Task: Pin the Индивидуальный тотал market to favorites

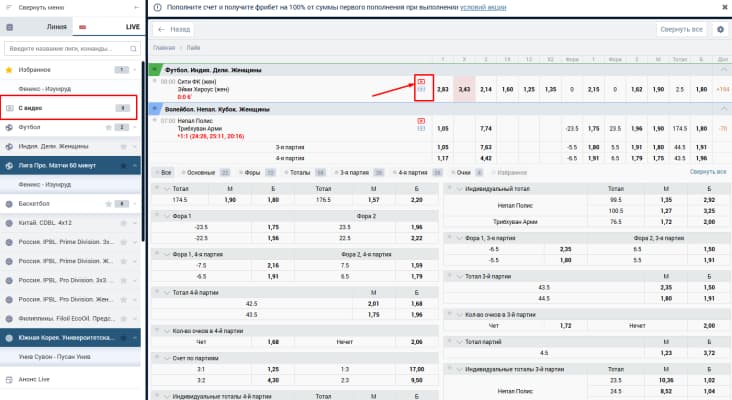Action: (450, 188)
